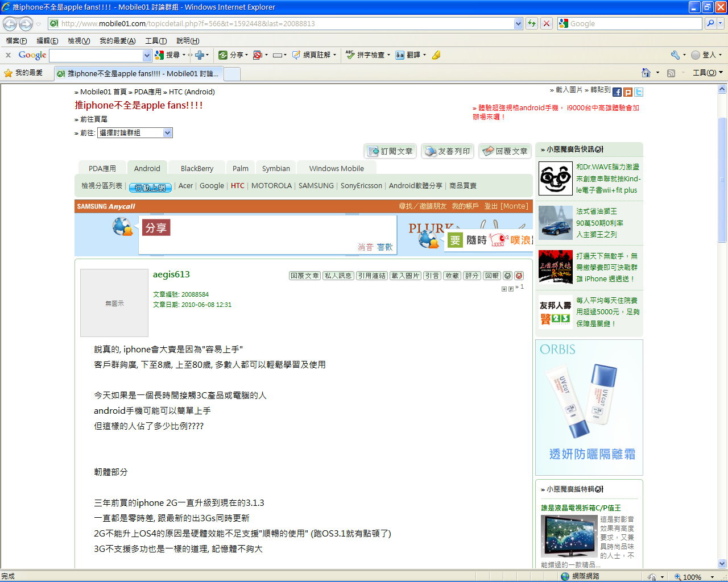Click the red 分享 button in banner

156,228
